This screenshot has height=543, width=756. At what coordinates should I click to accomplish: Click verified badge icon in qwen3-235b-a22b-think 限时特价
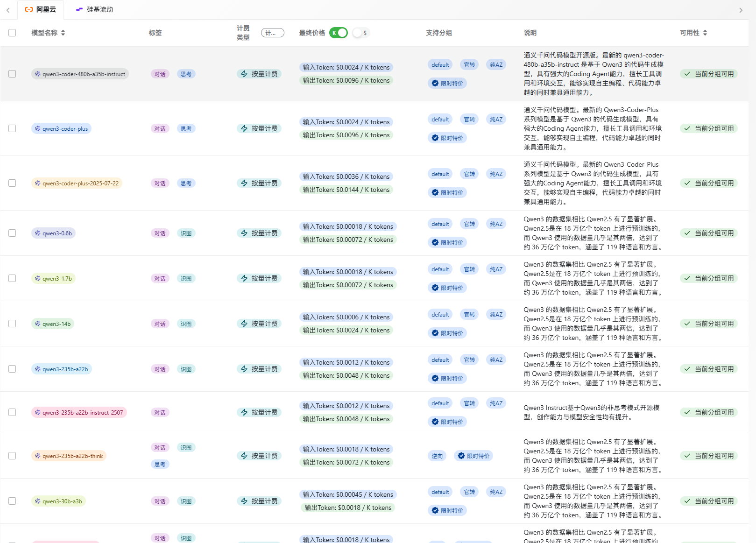(x=461, y=456)
